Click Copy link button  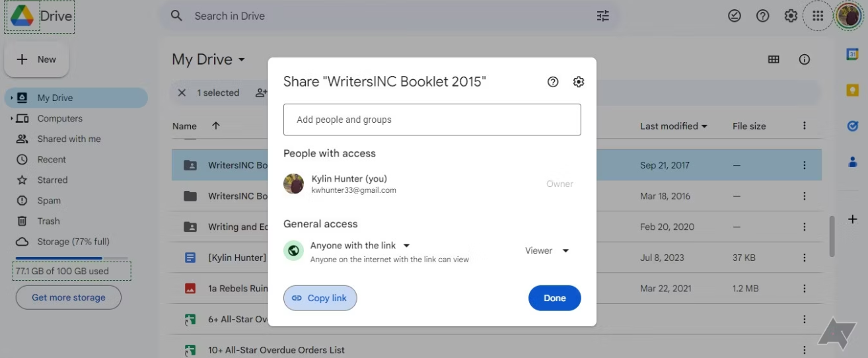tap(320, 298)
